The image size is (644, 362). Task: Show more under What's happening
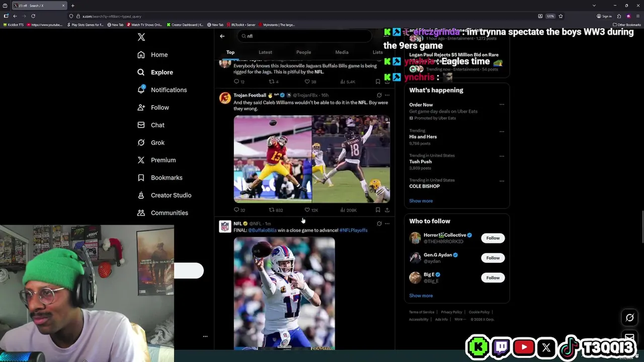point(421,201)
